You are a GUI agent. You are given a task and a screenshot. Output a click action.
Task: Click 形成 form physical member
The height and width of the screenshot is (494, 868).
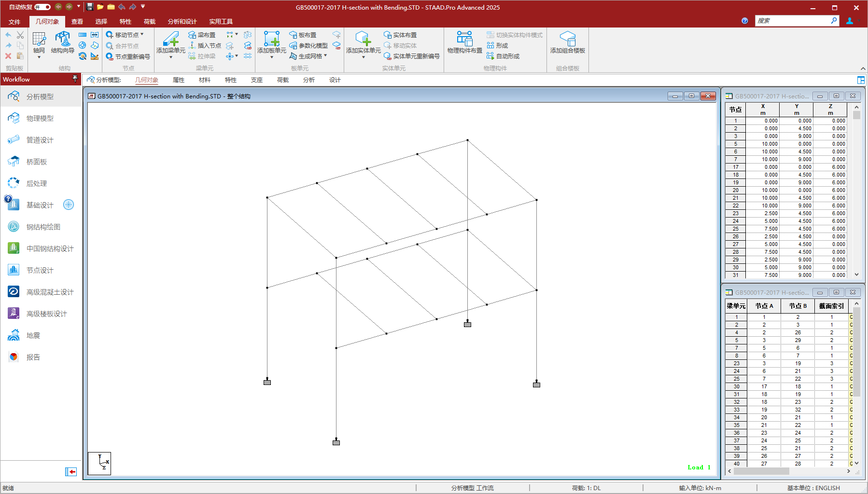[x=497, y=45]
